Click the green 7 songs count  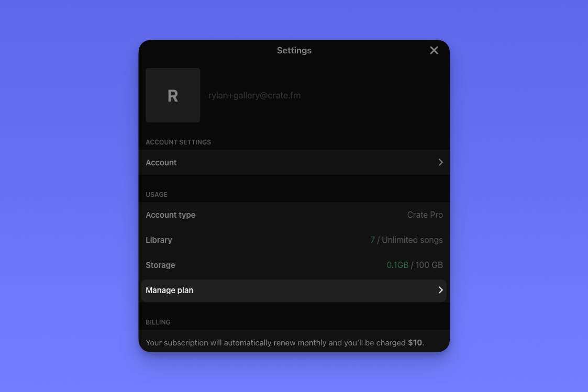click(x=372, y=240)
